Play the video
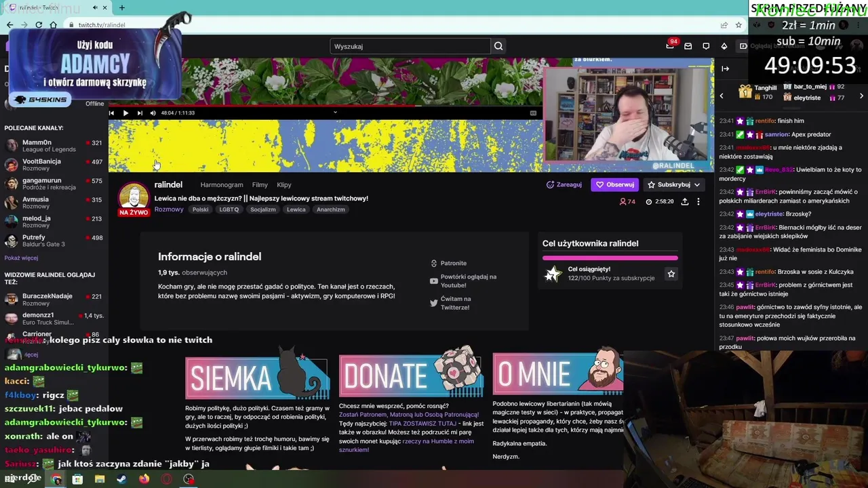Viewport: 868px width, 488px height. [125, 113]
